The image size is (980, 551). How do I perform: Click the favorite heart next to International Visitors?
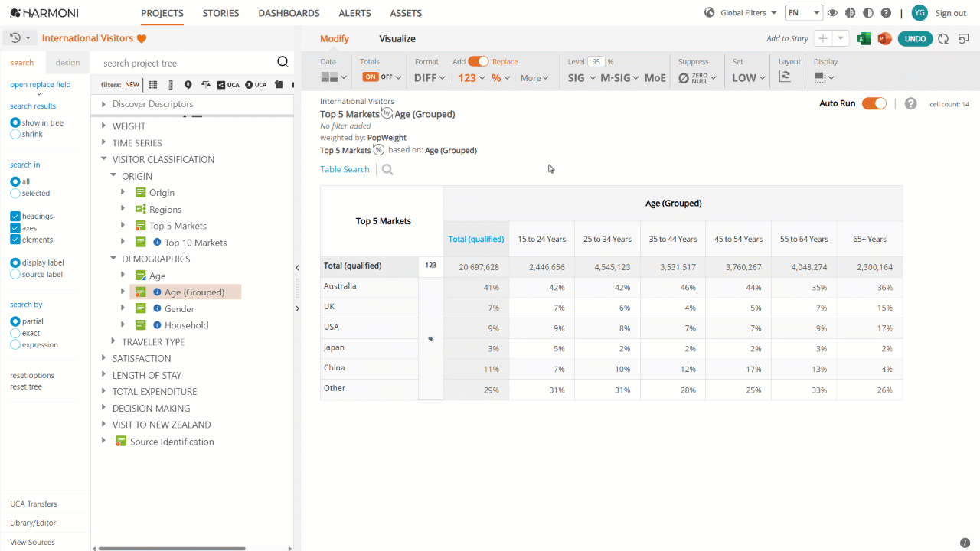coord(142,38)
